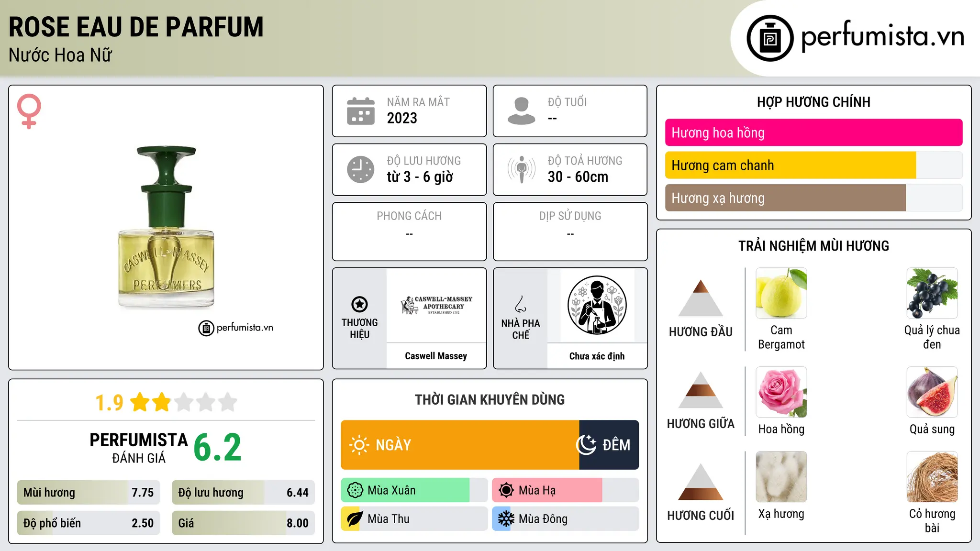
Task: Click the THỜI GIAN KHUYÊN DÙNG heading
Action: click(490, 399)
